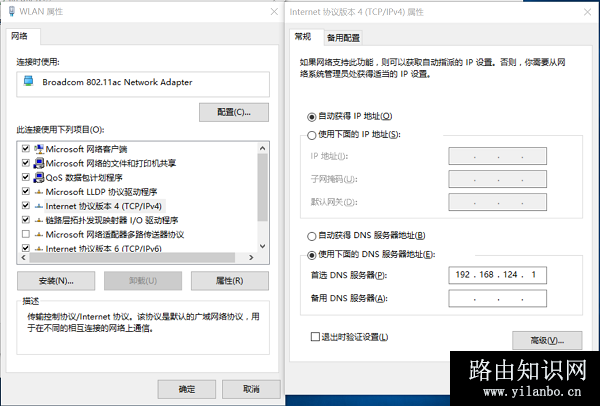Click the 链路层拓扑发现映射器 I/O 驱动程序 icon

coord(39,220)
